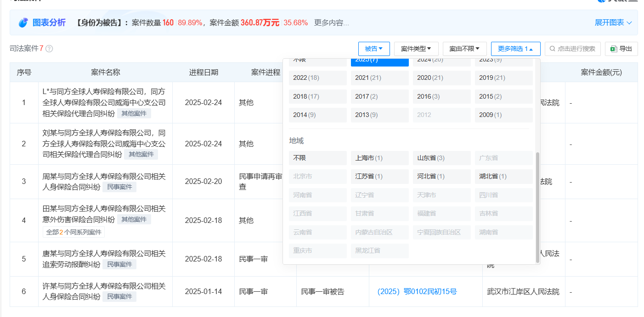Click the 点击进行搜索 search field
644x317 pixels.
tap(572, 49)
